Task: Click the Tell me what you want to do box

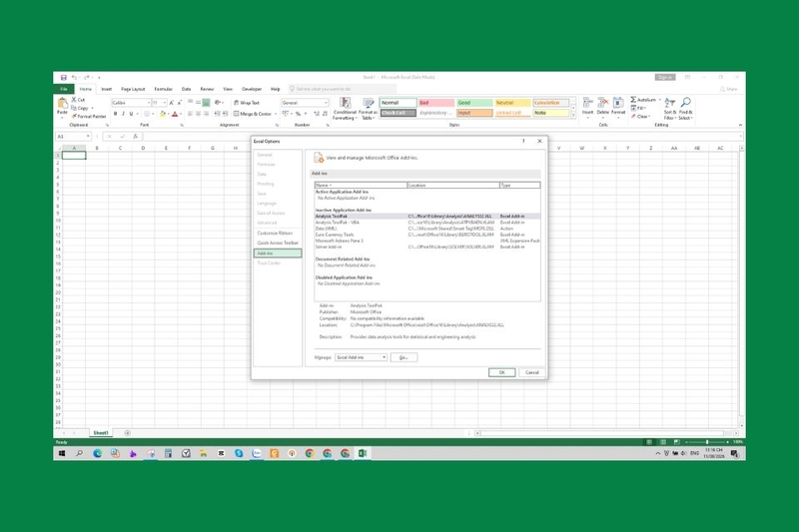Action: point(342,89)
